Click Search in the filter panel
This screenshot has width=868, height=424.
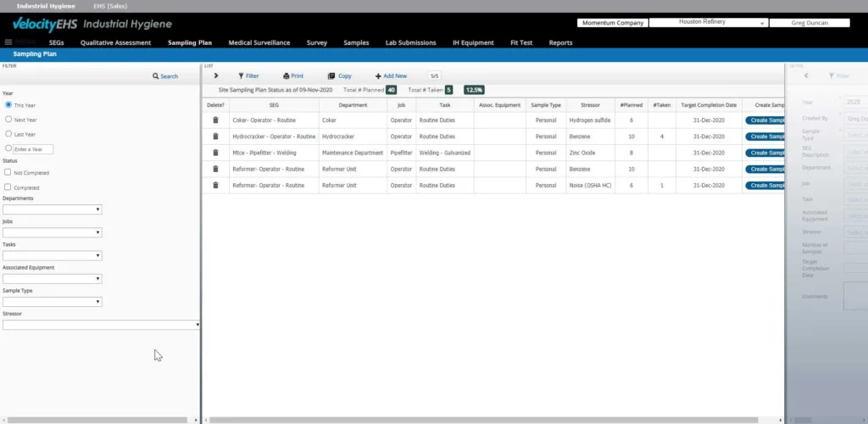[165, 76]
